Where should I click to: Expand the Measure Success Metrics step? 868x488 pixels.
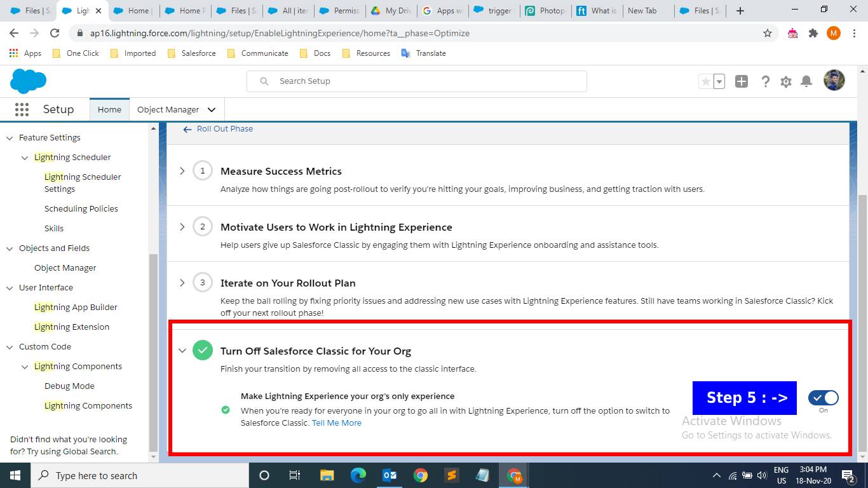182,170
